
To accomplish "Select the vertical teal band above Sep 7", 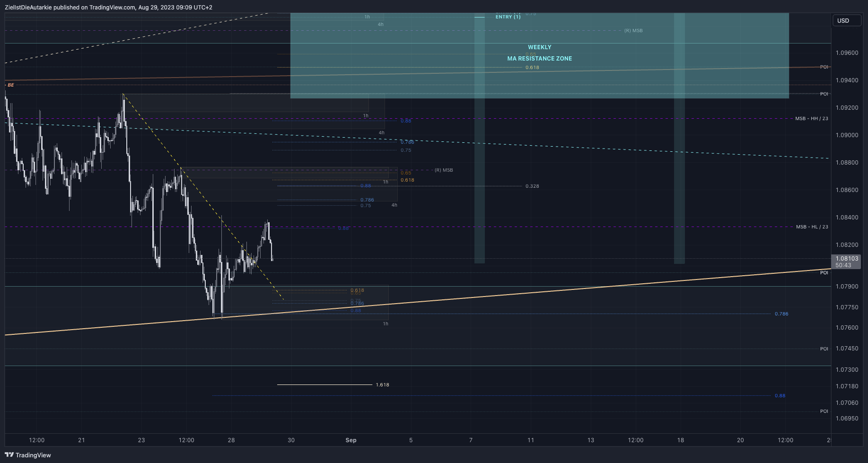I will pos(480,138).
